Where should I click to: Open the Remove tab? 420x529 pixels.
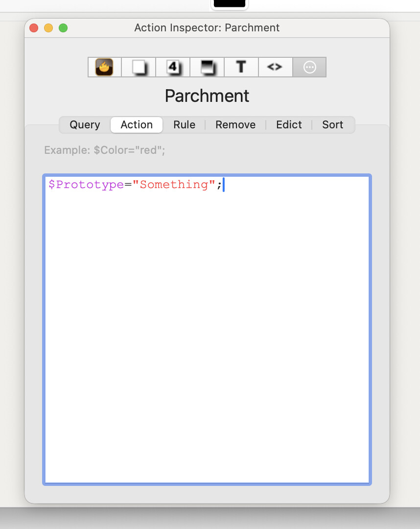click(x=235, y=125)
